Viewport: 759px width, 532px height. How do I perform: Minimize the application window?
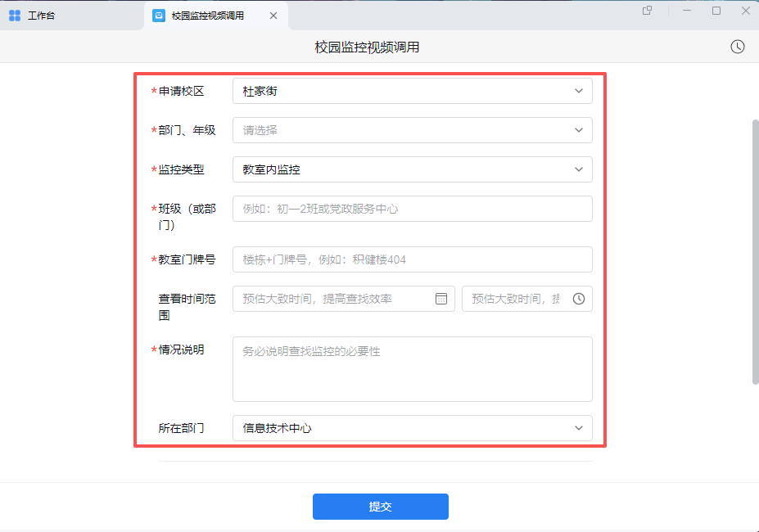[689, 11]
